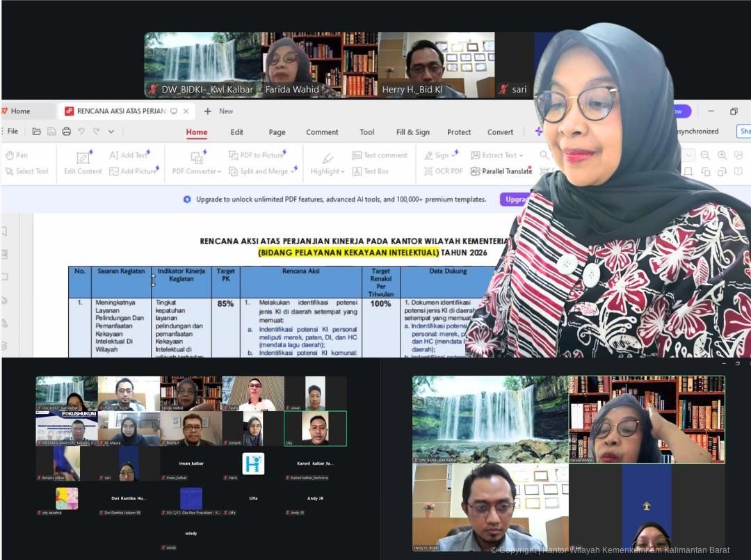Viewport: 751px width, 560px height.
Task: Select the Pan hand tool
Action: click(x=17, y=155)
